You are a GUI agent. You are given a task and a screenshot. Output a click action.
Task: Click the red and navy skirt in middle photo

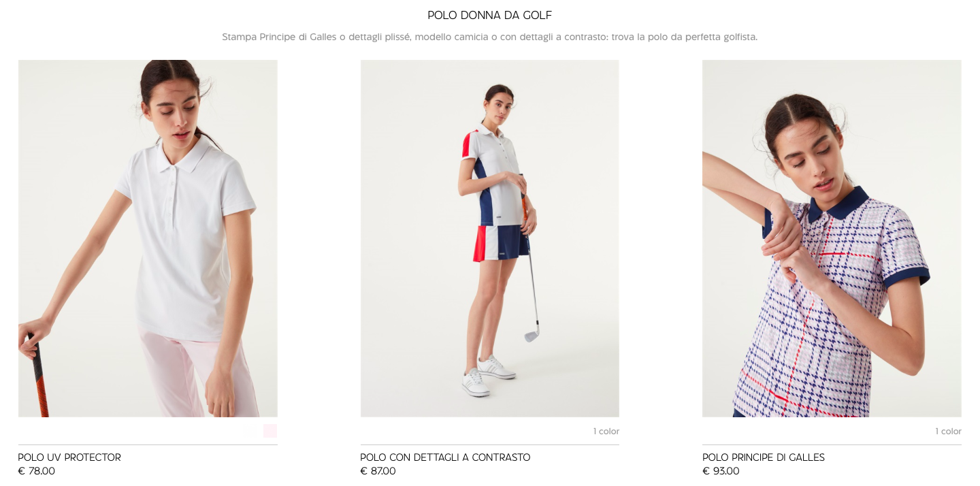502,243
